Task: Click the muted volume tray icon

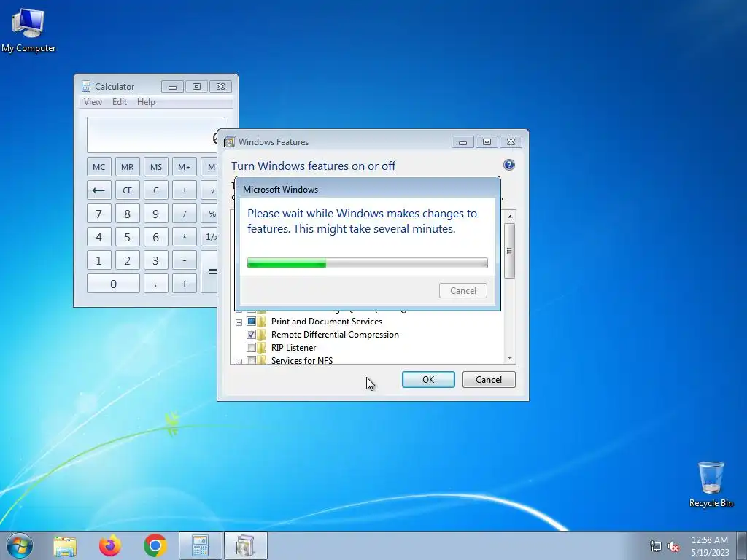Action: click(673, 547)
